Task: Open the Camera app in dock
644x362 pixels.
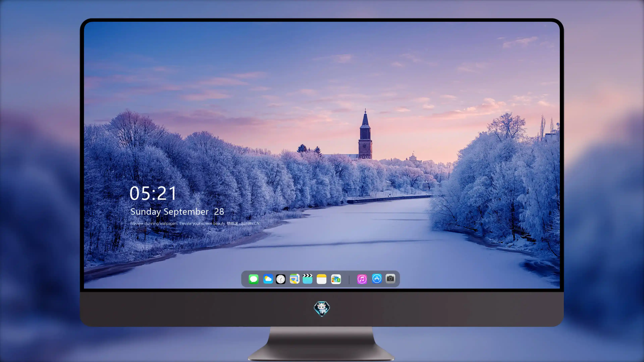Action: click(x=390, y=279)
